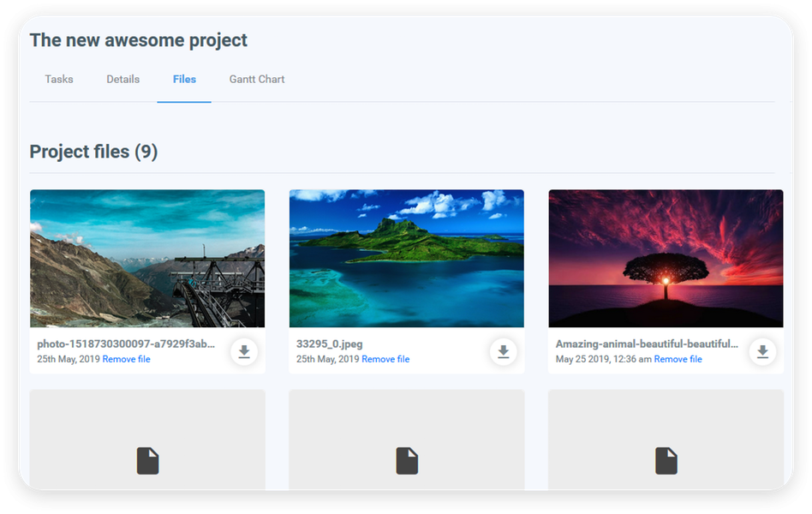Open the Details tab
Image resolution: width=812 pixels, height=514 pixels.
[122, 79]
